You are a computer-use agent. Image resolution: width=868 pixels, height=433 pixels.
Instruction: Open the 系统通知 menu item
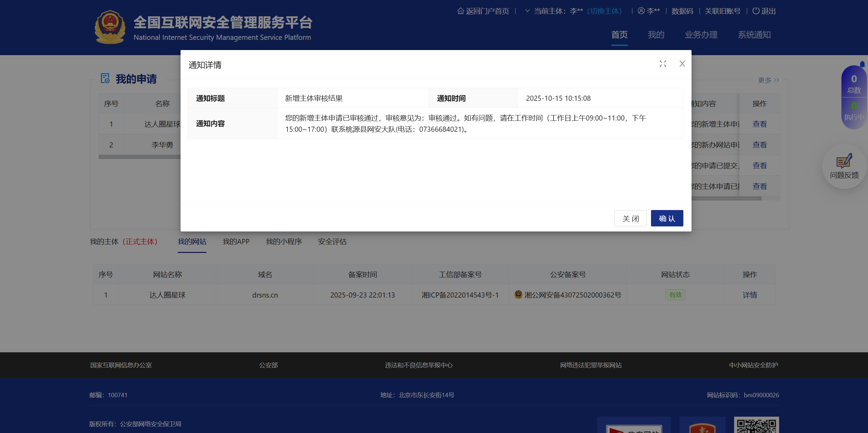(x=754, y=35)
